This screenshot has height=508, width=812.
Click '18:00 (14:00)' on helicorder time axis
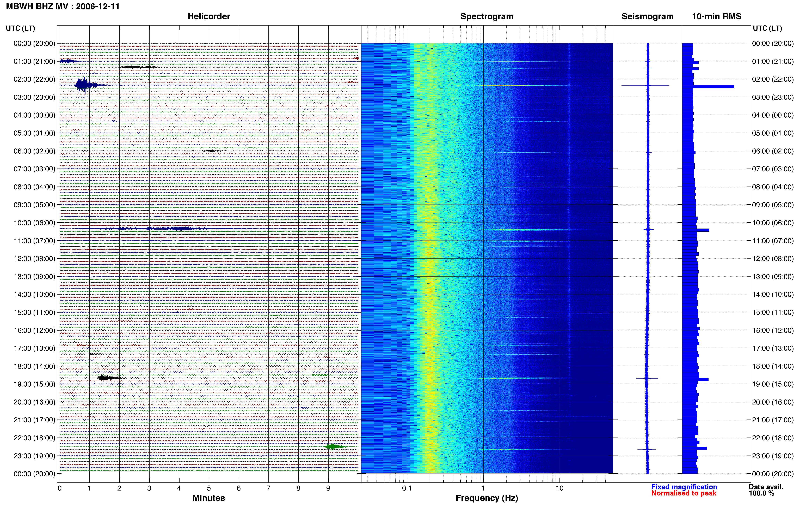34,366
